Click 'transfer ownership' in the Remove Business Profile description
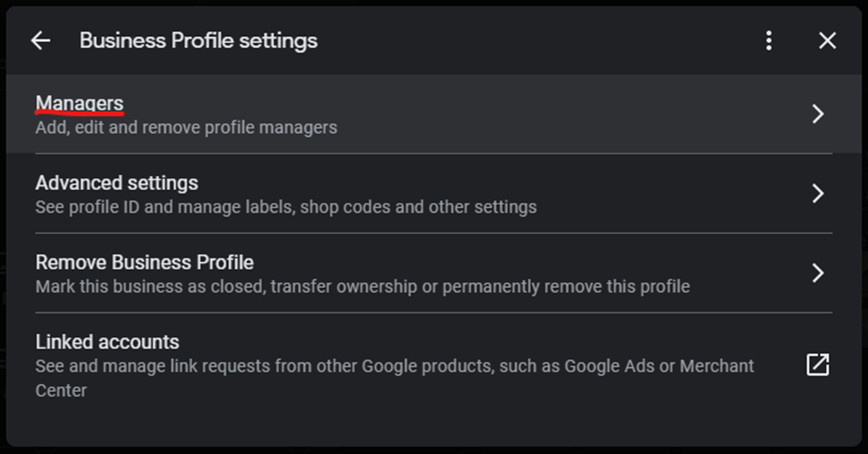 (x=343, y=286)
